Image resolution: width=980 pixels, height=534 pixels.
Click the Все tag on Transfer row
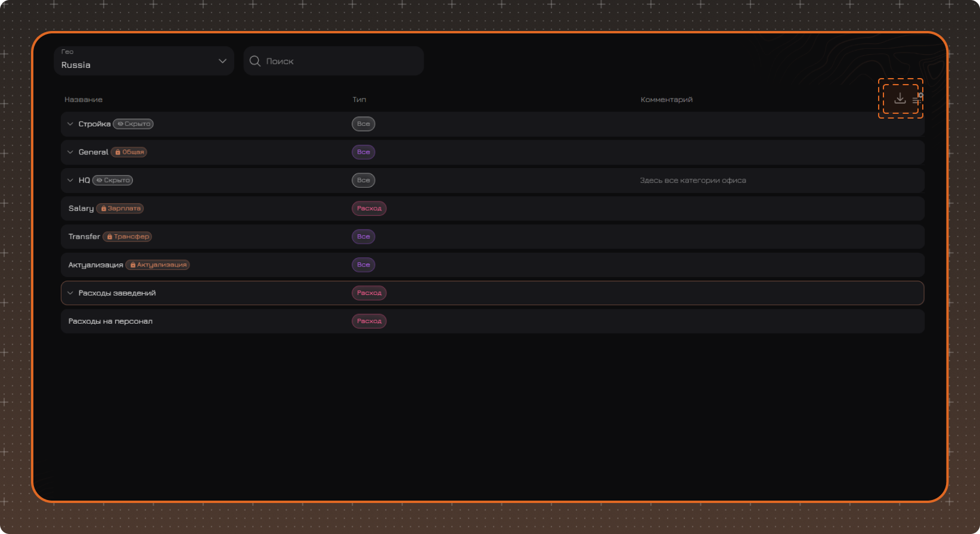click(x=364, y=237)
